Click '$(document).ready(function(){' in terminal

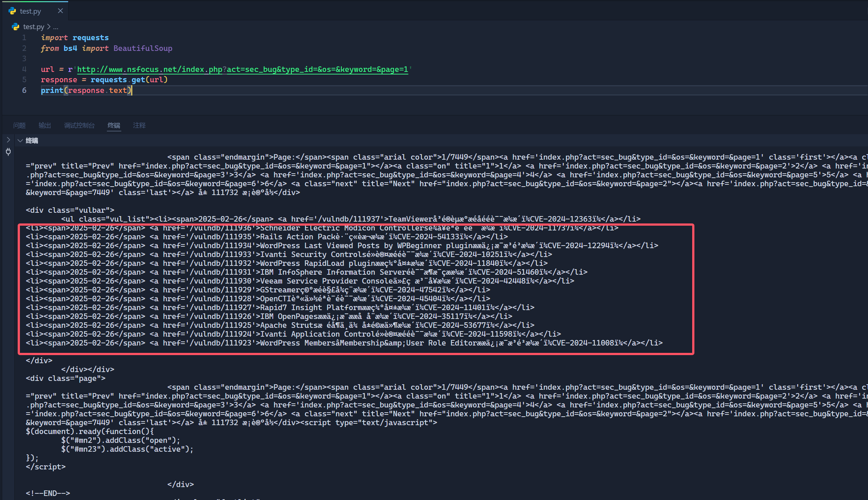coord(90,431)
